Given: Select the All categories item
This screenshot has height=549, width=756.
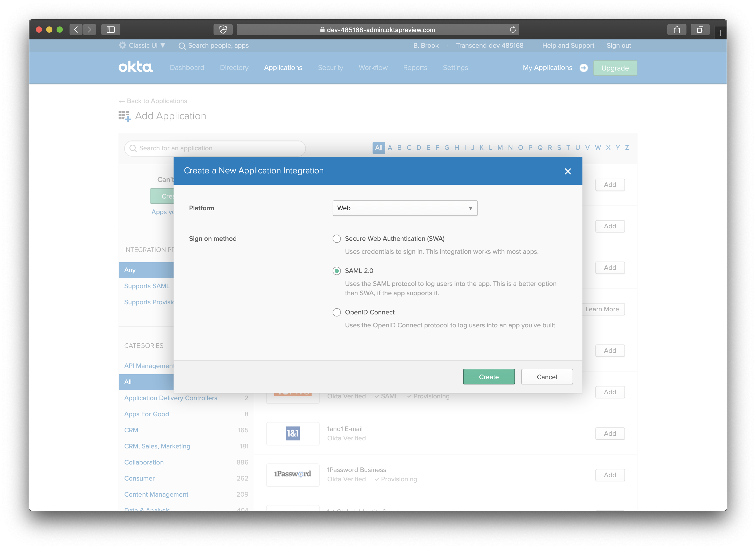Looking at the screenshot, I should (146, 382).
